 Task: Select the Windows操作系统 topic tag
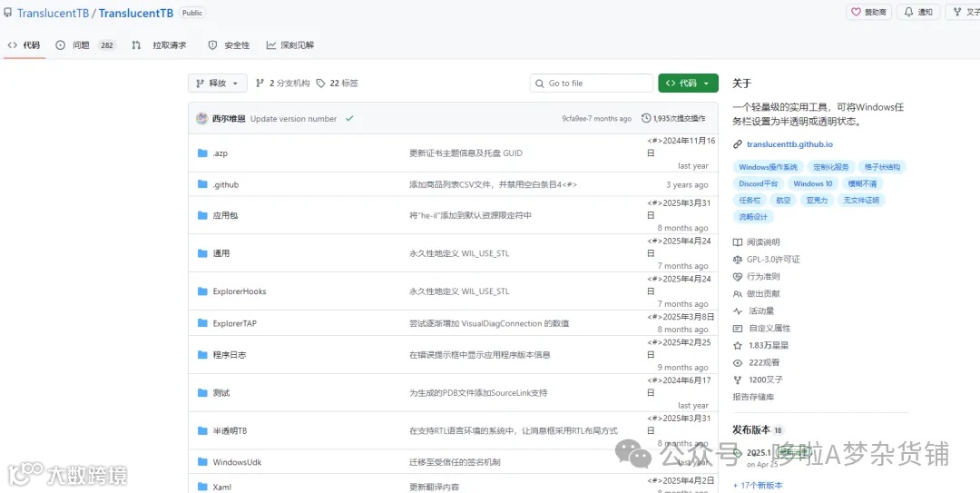[x=769, y=167]
